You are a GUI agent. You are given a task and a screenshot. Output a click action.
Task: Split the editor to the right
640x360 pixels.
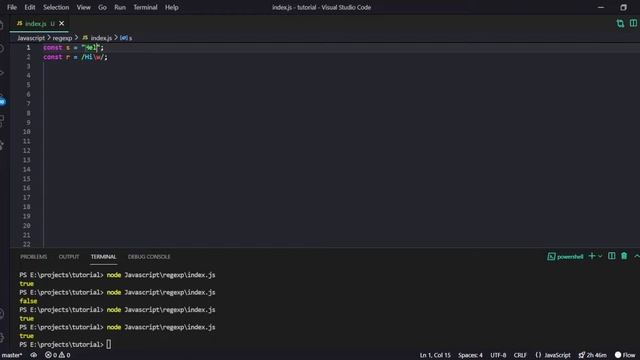coord(633,23)
